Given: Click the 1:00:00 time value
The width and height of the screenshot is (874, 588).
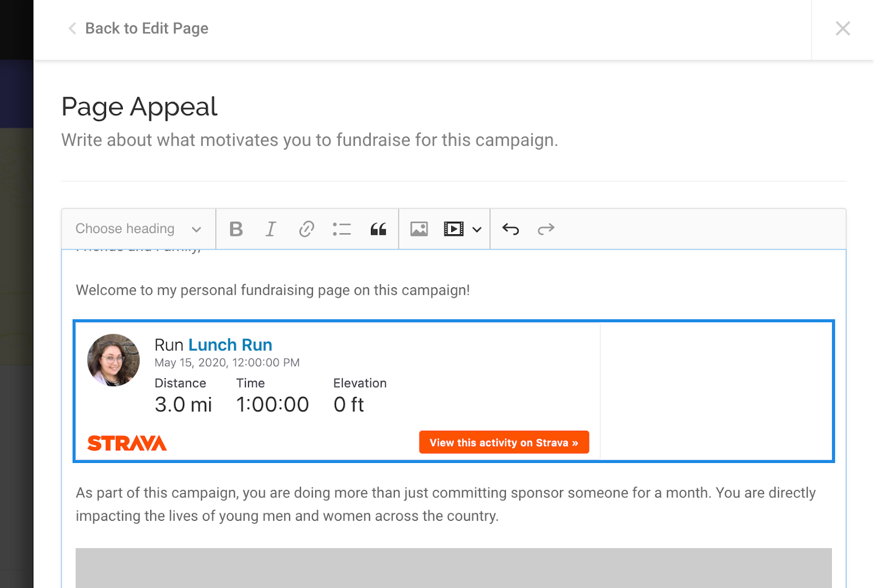Looking at the screenshot, I should [x=273, y=405].
